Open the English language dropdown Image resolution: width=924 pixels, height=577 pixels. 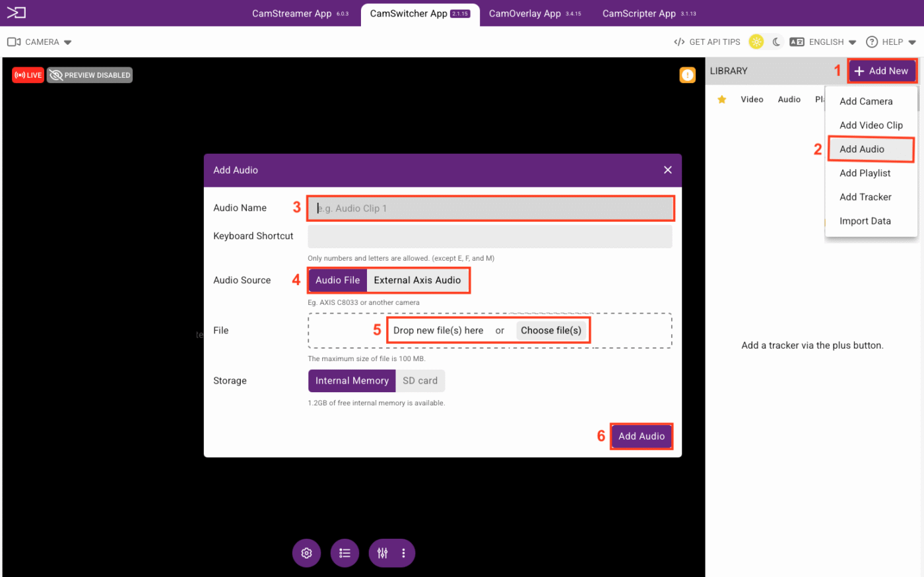coord(824,42)
